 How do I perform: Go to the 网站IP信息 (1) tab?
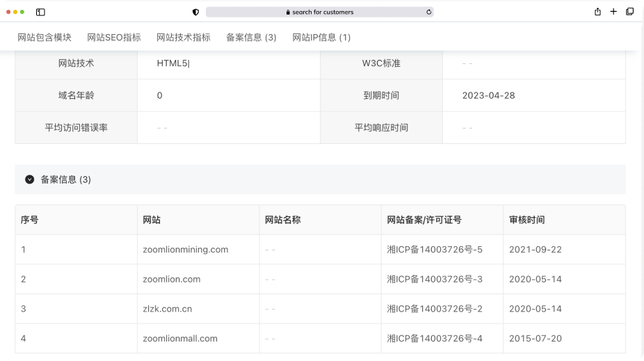(x=321, y=38)
